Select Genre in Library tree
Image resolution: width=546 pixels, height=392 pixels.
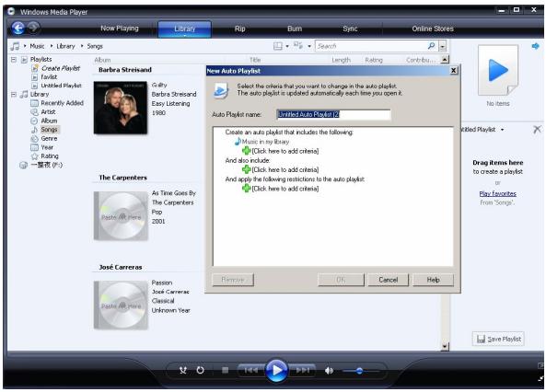coord(49,139)
